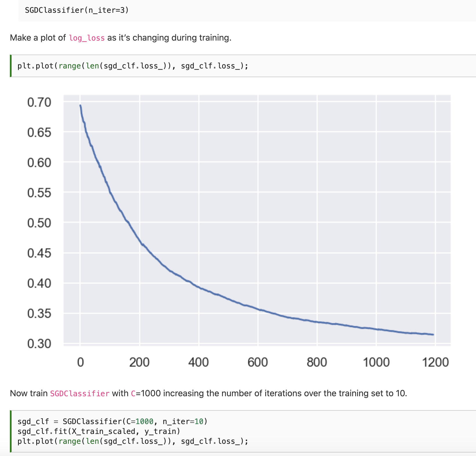The image size is (476, 456).
Task: Click the sgd_clf.fit(X_train_scaled, y_train) line
Action: (x=99, y=431)
